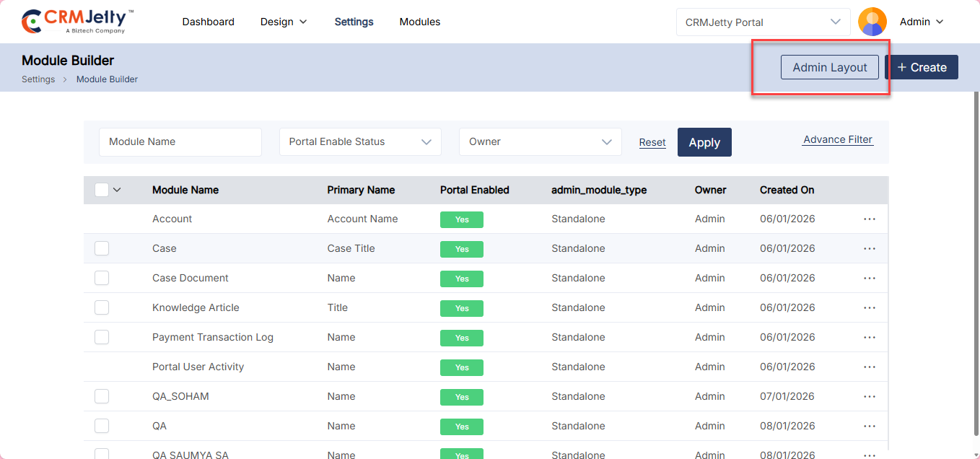Open actions menu for Payment Transaction Log
This screenshot has width=980, height=459.
click(x=869, y=337)
